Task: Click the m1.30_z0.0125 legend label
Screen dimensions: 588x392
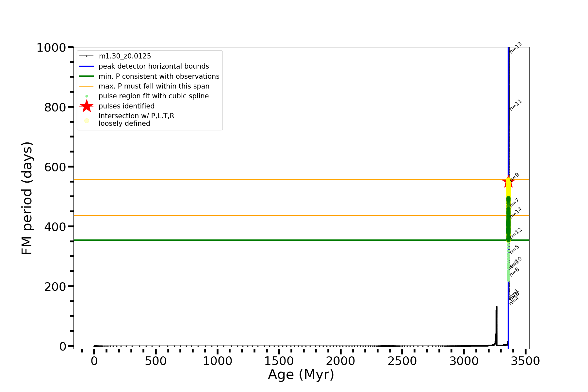Action: point(125,56)
